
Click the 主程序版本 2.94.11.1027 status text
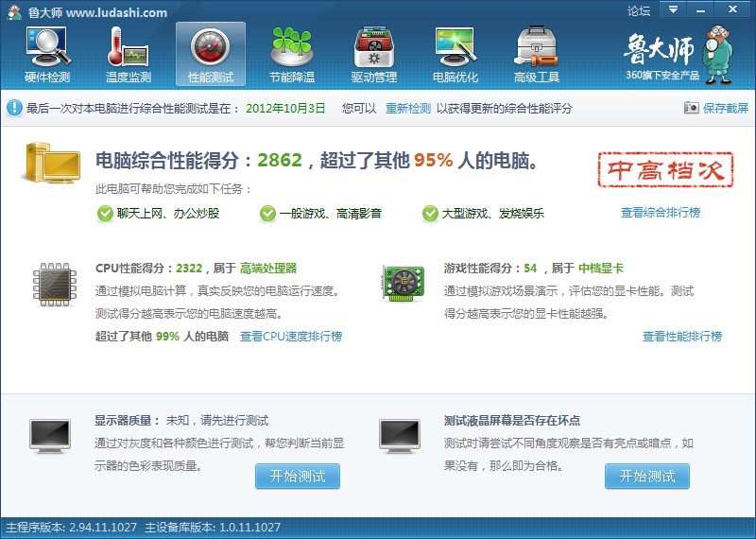click(72, 527)
